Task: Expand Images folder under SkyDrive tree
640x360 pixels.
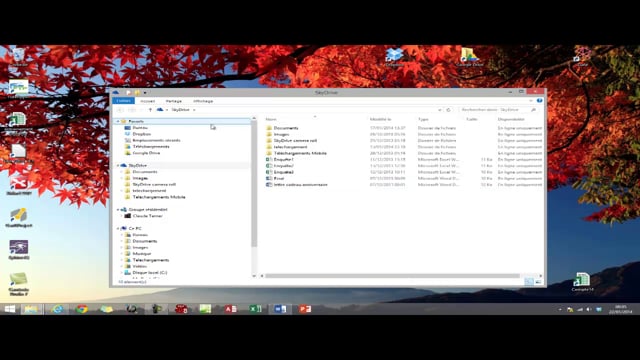Action: tap(122, 178)
